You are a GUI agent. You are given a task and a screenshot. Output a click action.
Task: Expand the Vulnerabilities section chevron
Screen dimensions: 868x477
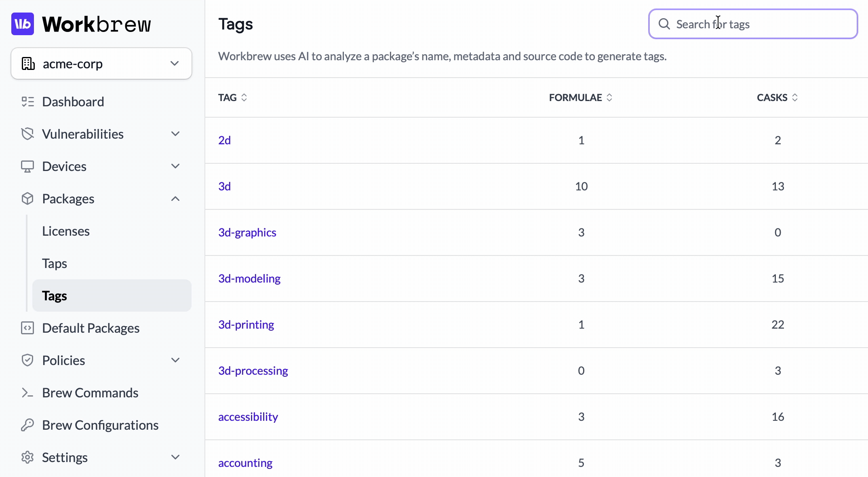[x=175, y=134]
